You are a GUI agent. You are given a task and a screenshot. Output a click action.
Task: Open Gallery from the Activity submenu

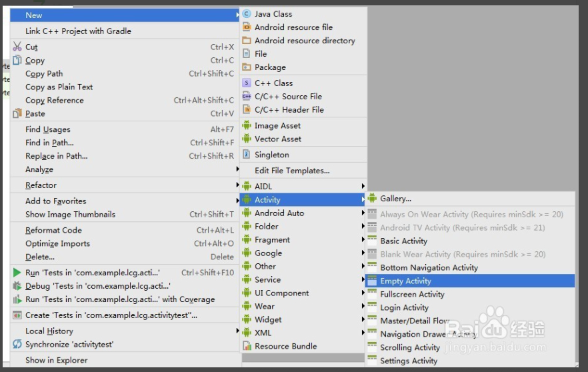click(395, 199)
